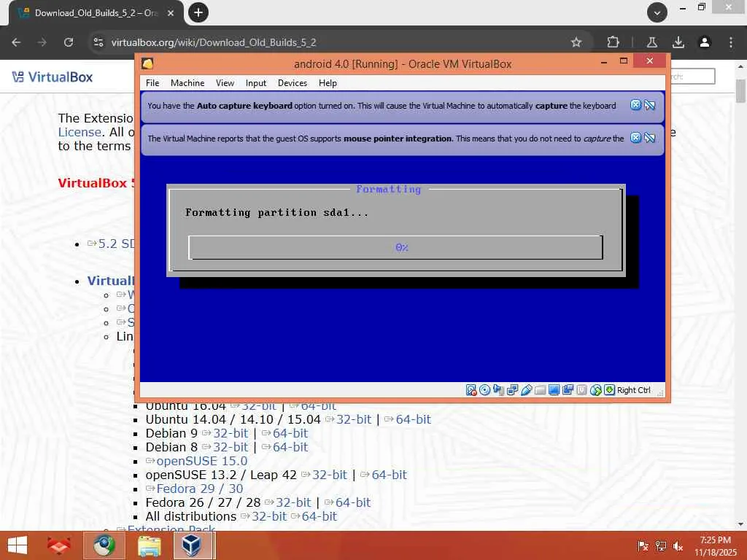747x560 pixels.
Task: Click the muted volume icon in system tray
Action: (678, 546)
